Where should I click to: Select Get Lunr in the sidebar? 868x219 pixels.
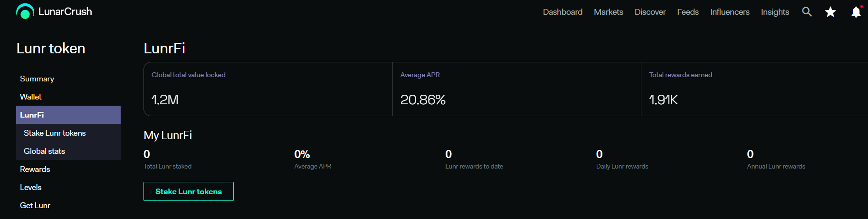68,205
